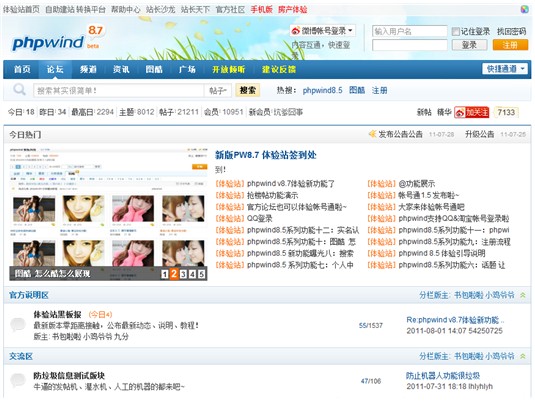This screenshot has width=535, height=402.
Task: Click the announcement speaker icon
Action: pos(373,134)
